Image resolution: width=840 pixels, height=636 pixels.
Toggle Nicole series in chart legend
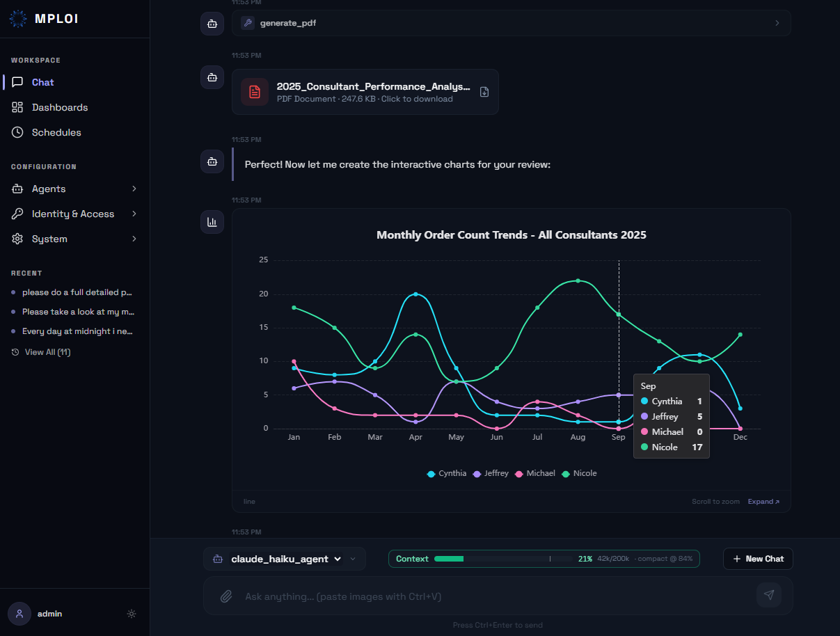pyautogui.click(x=579, y=473)
